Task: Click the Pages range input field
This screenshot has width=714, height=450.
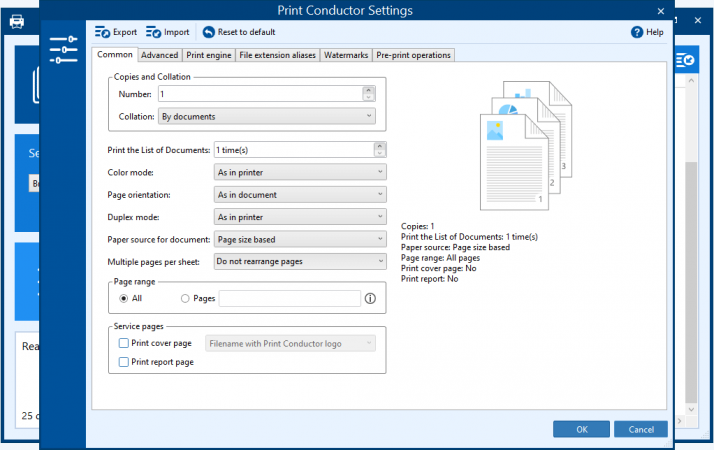Action: coord(289,298)
